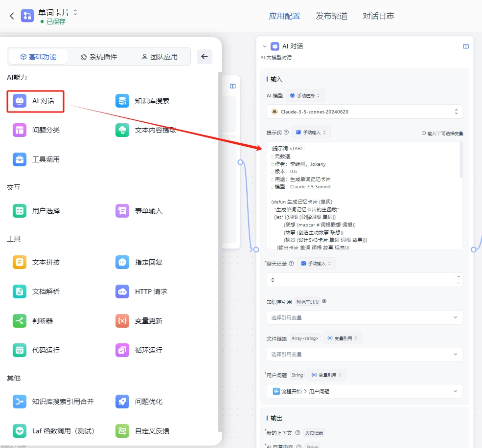
Task: Click help icon beside 聊天记录
Action: [x=292, y=263]
